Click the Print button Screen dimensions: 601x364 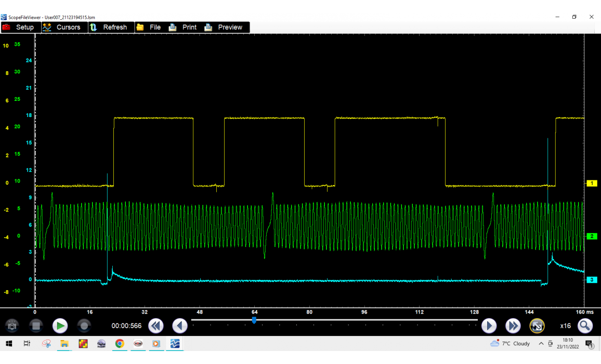coord(183,27)
